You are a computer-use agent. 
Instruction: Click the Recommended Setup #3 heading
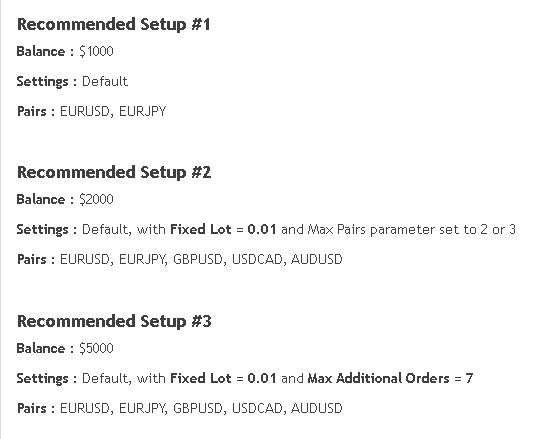(114, 321)
